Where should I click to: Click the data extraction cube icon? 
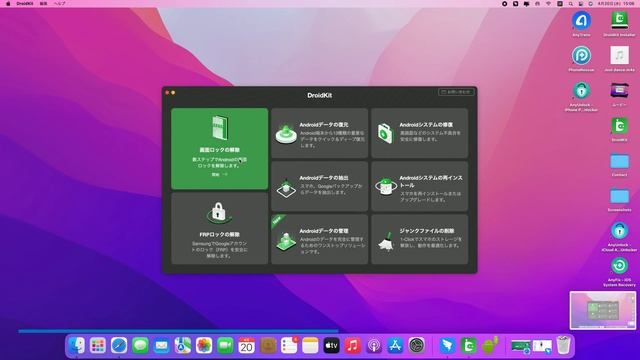(286, 188)
